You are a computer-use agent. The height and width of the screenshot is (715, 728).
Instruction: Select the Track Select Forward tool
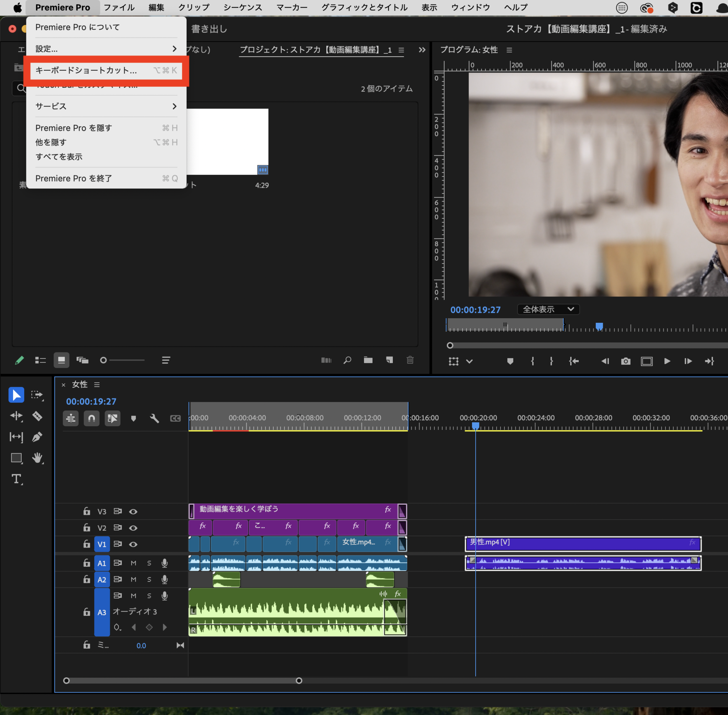coord(37,395)
